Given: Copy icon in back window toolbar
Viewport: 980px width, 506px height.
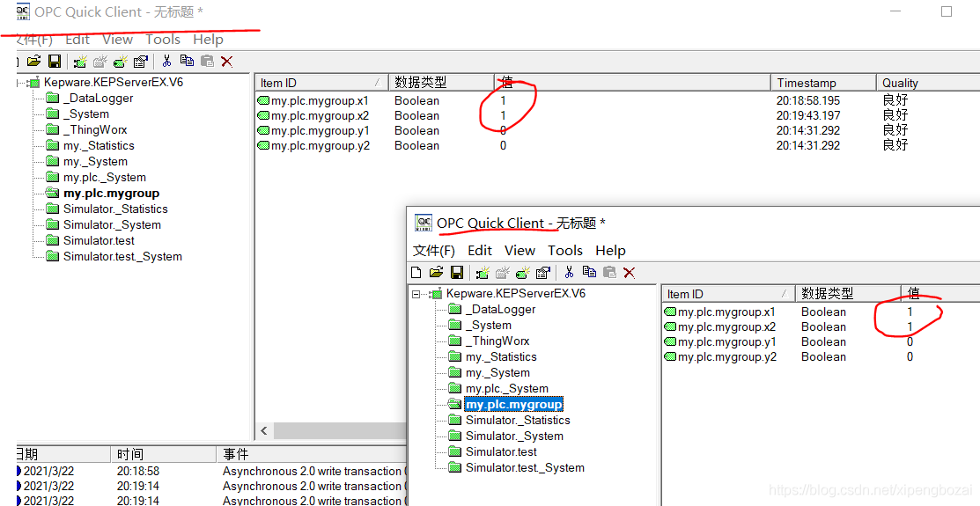Looking at the screenshot, I should click(187, 61).
